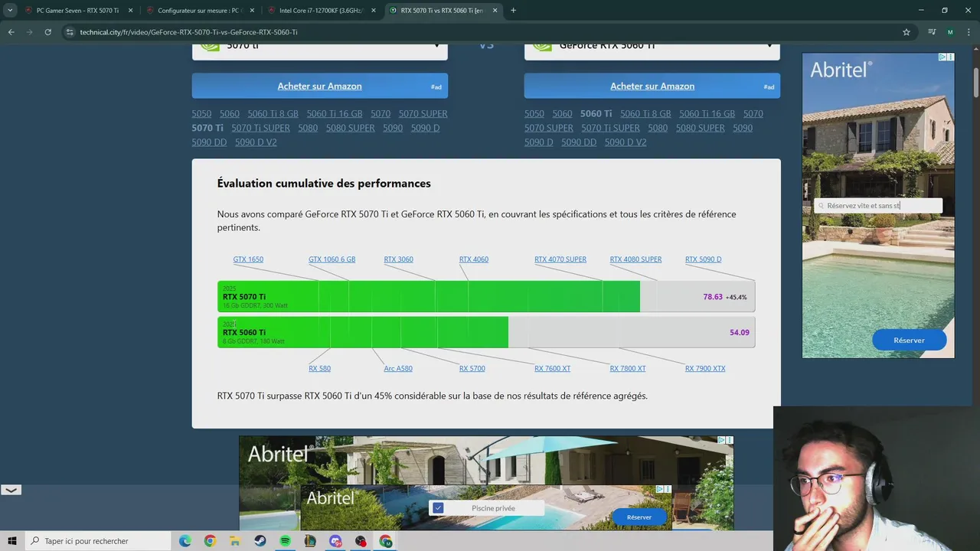View site information for technical.city
The height and width of the screenshot is (551, 980).
[x=70, y=32]
